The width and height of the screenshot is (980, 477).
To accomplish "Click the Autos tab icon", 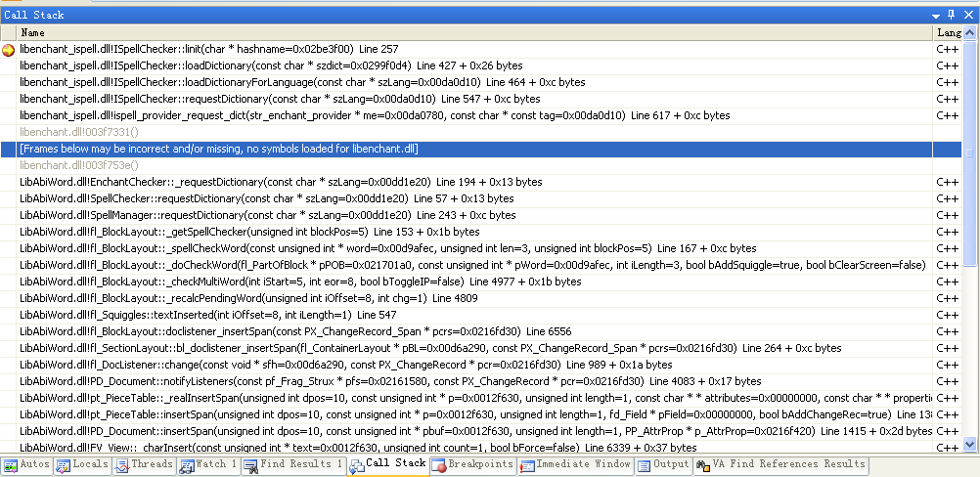I will point(11,464).
